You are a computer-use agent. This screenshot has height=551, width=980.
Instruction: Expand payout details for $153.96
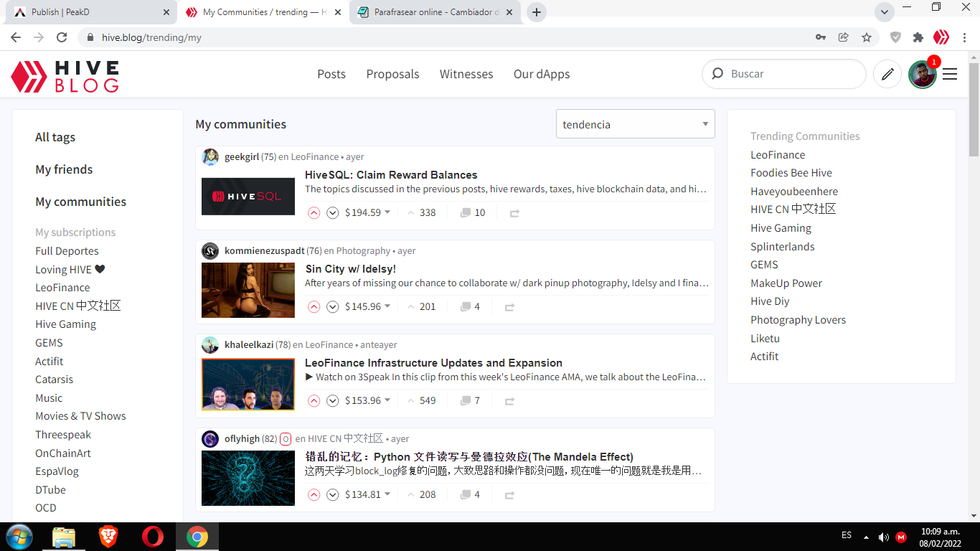pyautogui.click(x=367, y=400)
